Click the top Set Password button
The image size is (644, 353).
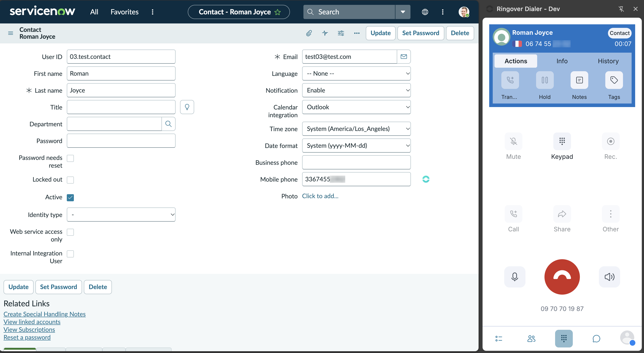tap(420, 33)
